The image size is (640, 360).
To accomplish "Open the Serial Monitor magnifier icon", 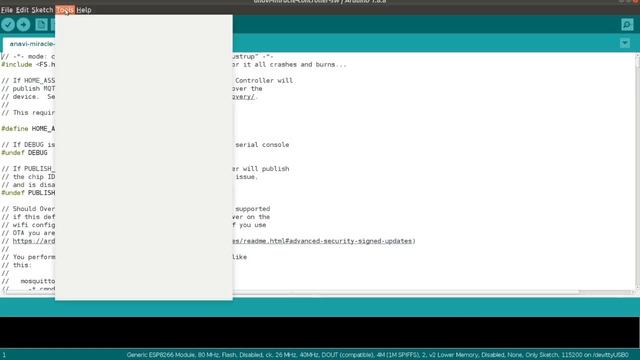I will click(627, 24).
